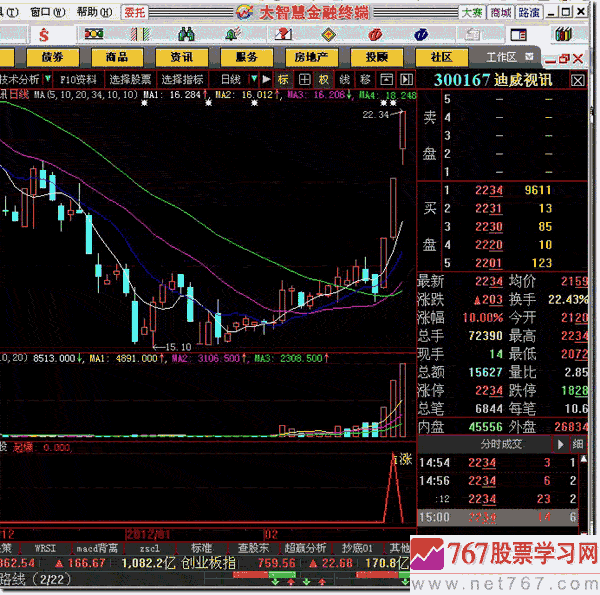Click the 2012/01 timeline marker
The width and height of the screenshot is (600, 595).
(x=147, y=535)
